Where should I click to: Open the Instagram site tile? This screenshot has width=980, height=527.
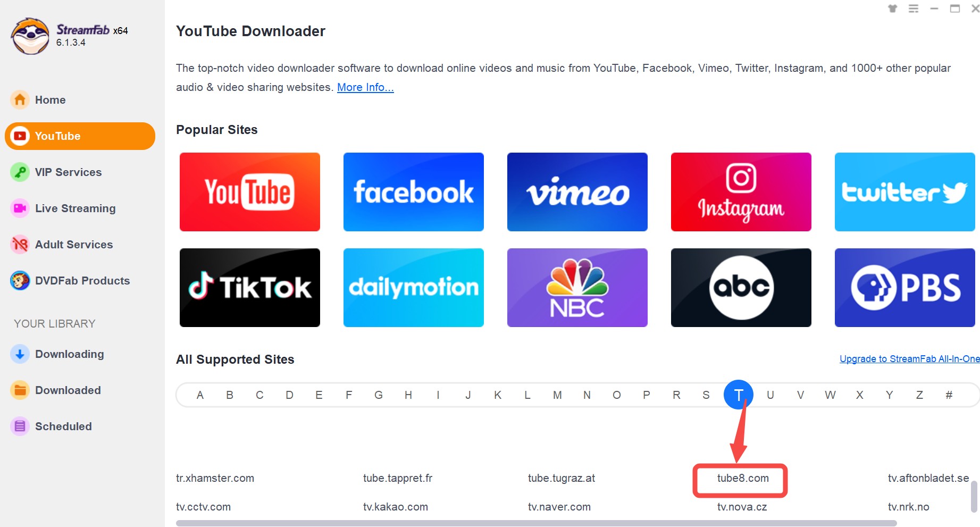pos(741,192)
